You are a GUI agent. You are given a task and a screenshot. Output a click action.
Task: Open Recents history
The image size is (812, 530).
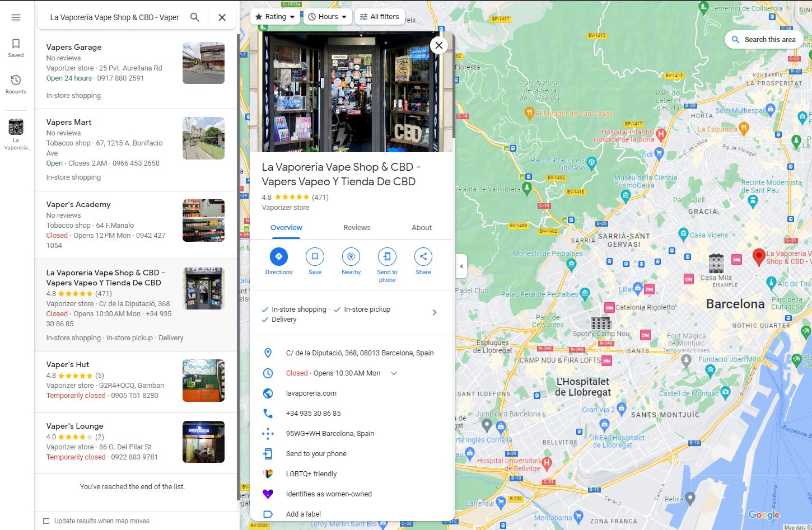(x=16, y=85)
